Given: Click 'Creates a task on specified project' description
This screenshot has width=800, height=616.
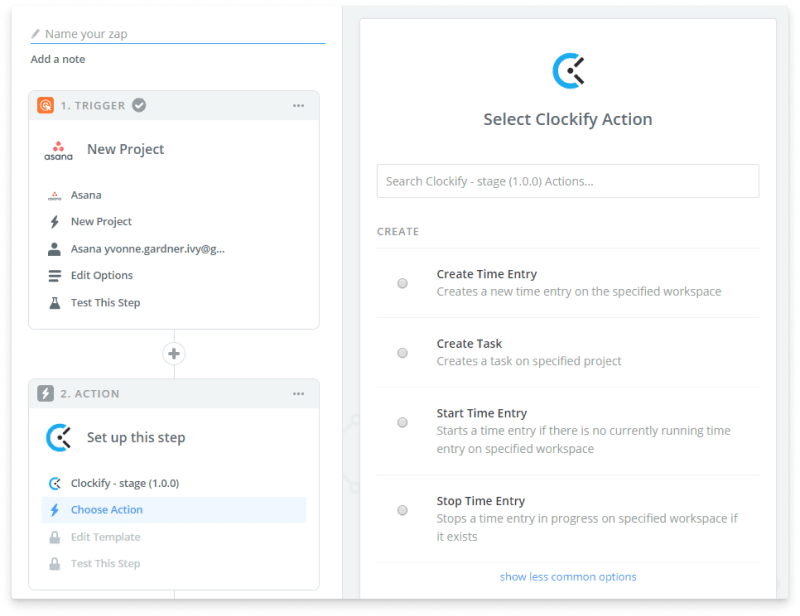Looking at the screenshot, I should (529, 361).
